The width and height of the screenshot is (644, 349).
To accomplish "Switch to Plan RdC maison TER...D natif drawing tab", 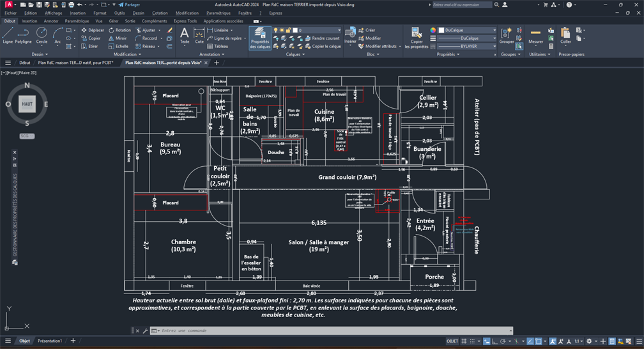I will 75,63.
